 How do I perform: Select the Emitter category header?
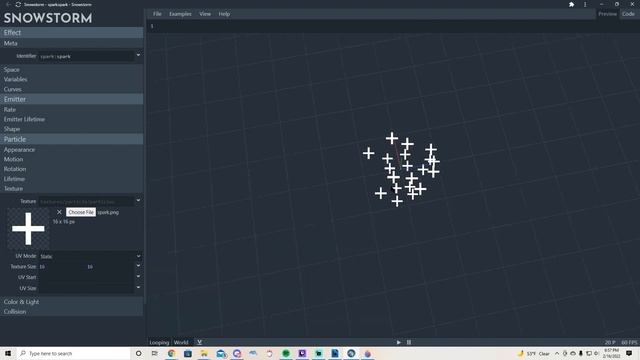71,99
